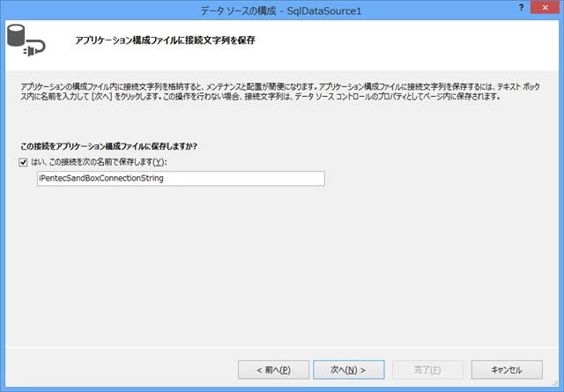Image resolution: width=564 pixels, height=392 pixels.
Task: Click the description paragraph about connection strings
Action: 280,92
